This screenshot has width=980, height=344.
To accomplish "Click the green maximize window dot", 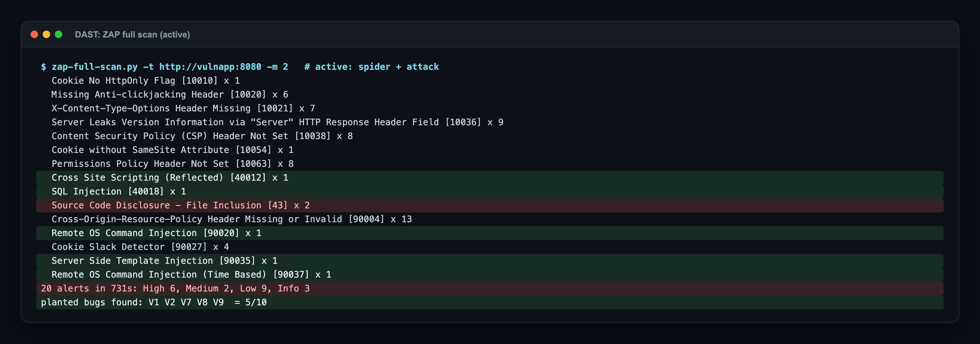I will point(59,35).
